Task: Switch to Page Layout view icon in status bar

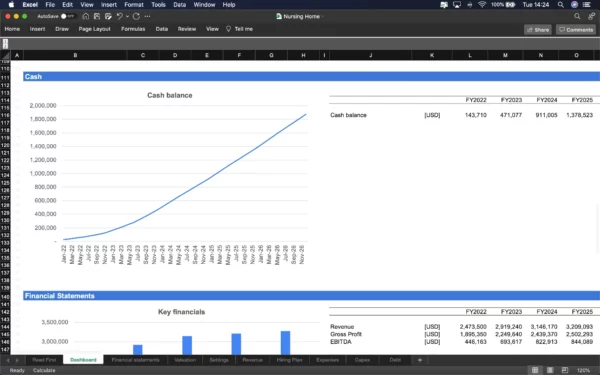Action: click(x=550, y=370)
